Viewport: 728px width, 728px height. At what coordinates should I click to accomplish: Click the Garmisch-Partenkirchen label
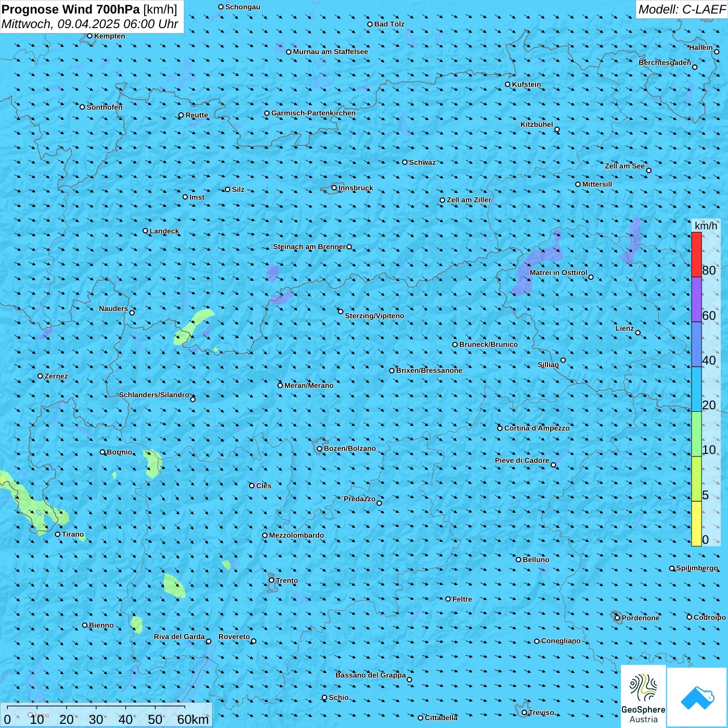(x=314, y=113)
